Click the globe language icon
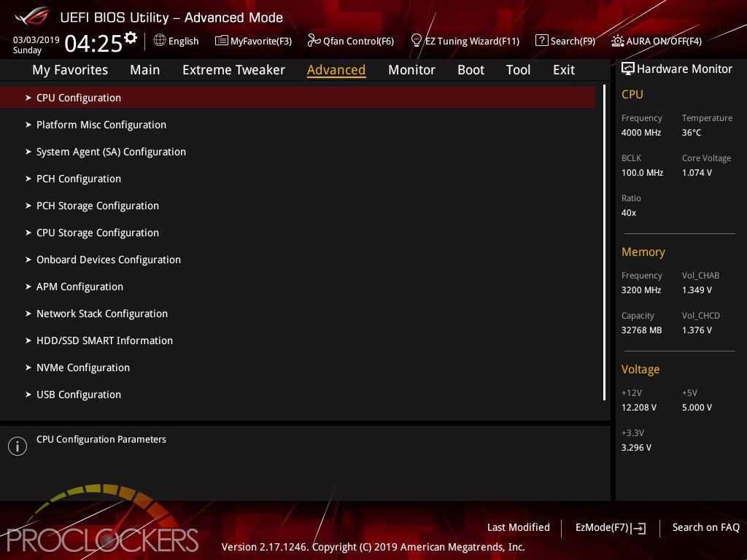Screen dimensions: 747x560 coord(160,41)
